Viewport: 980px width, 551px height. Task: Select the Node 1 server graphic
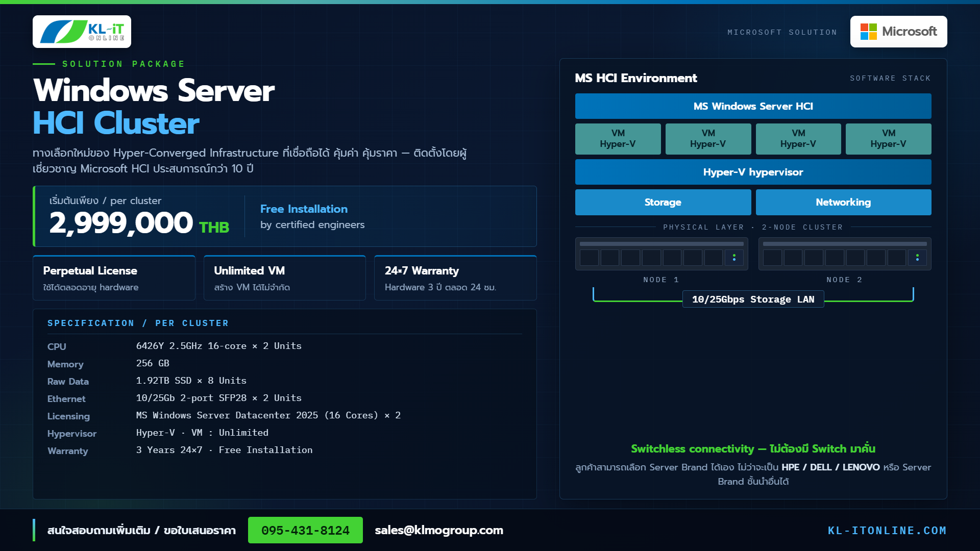[x=661, y=254]
